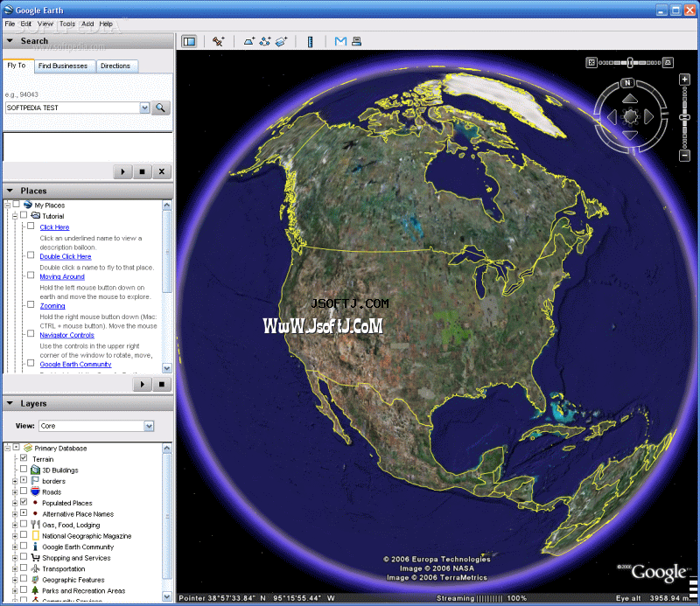The width and height of the screenshot is (700, 606).
Task: Click the navigator move left arrow
Action: [x=612, y=117]
